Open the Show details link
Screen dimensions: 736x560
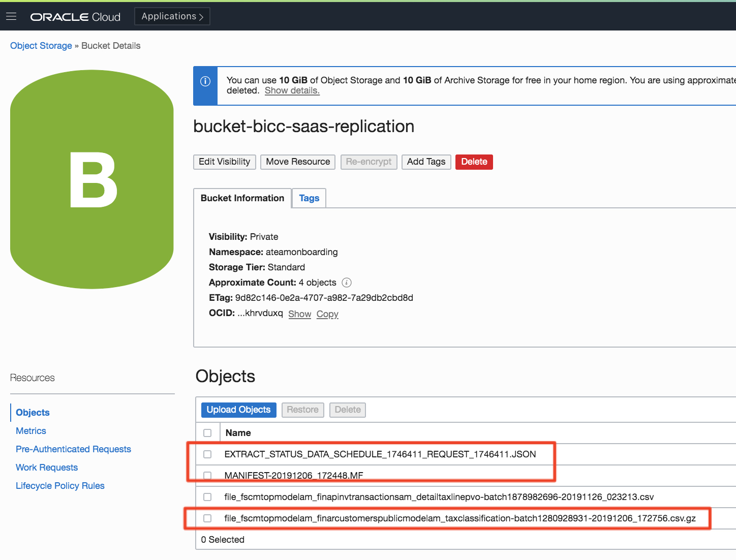pyautogui.click(x=292, y=90)
